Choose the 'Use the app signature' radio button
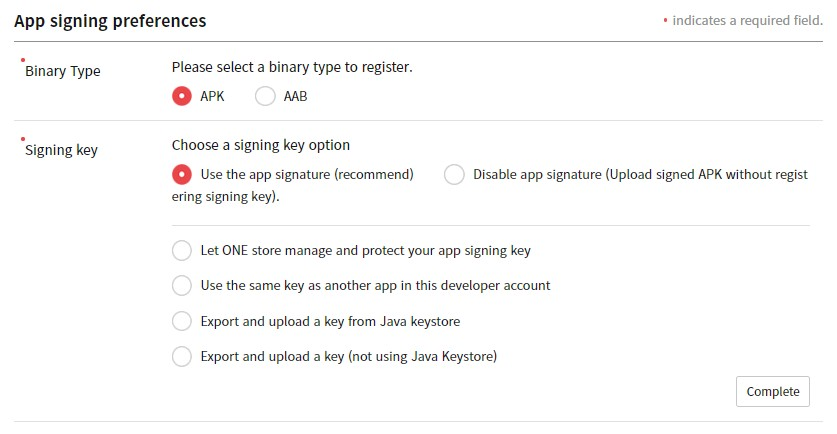 click(x=181, y=174)
